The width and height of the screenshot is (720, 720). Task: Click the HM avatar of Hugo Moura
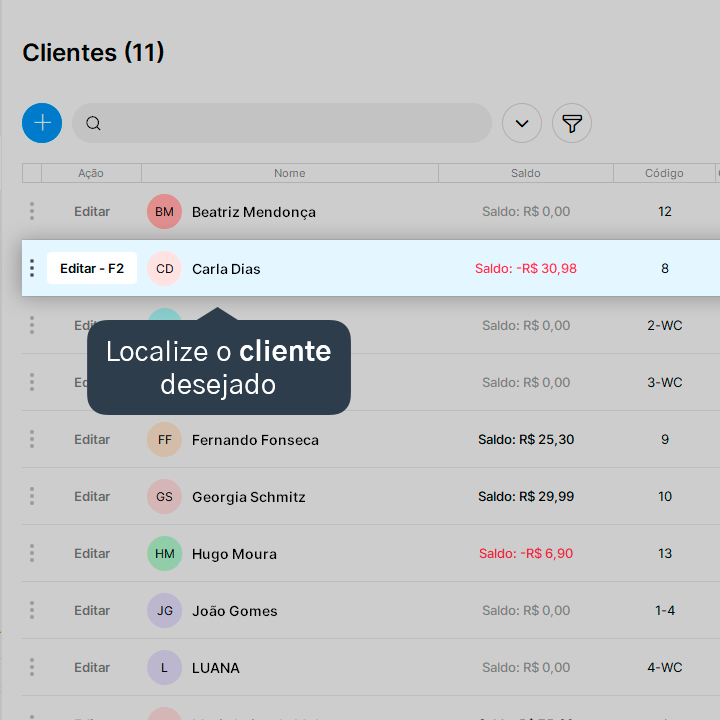coord(164,553)
